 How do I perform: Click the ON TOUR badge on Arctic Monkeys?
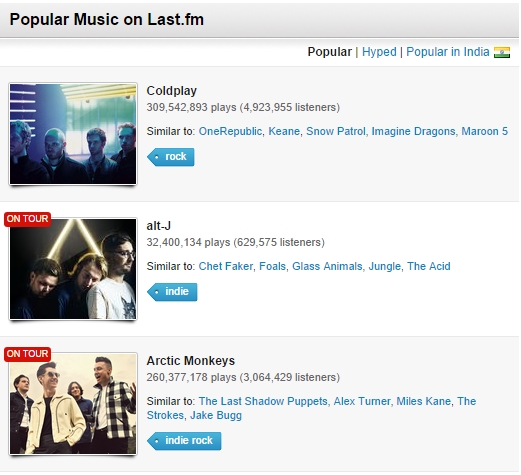tap(27, 354)
